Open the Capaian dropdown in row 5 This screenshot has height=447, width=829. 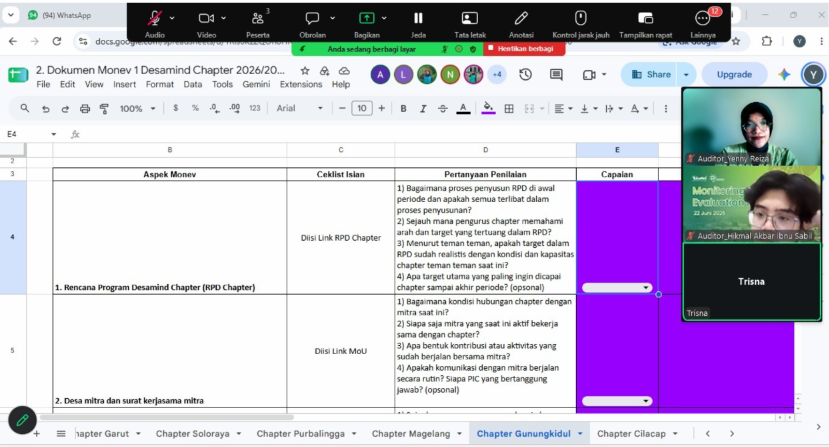click(616, 401)
